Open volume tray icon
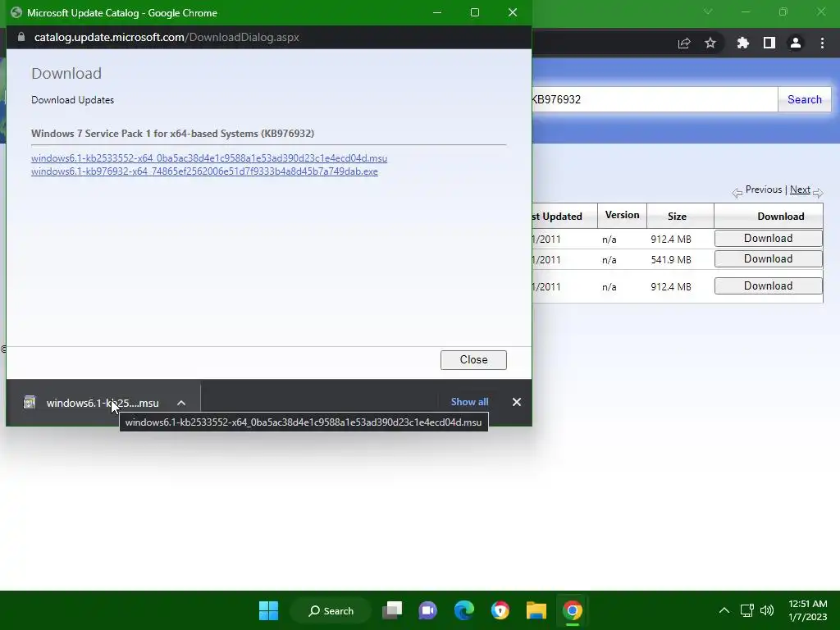This screenshot has width=840, height=630. [767, 610]
